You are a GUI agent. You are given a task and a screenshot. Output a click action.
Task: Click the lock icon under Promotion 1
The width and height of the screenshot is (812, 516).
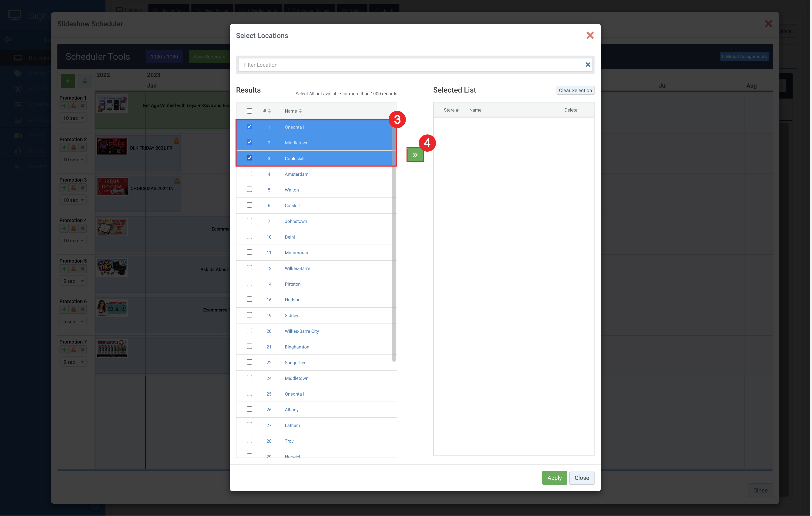coord(74,106)
